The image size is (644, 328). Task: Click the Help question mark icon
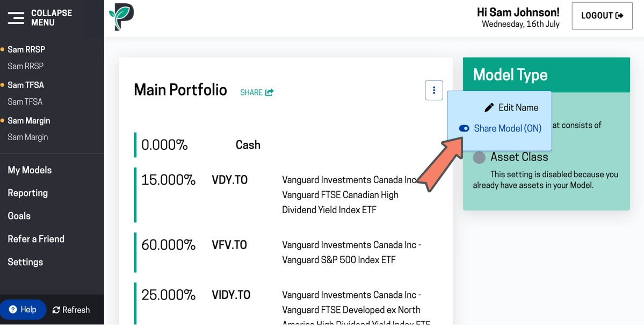coord(13,310)
